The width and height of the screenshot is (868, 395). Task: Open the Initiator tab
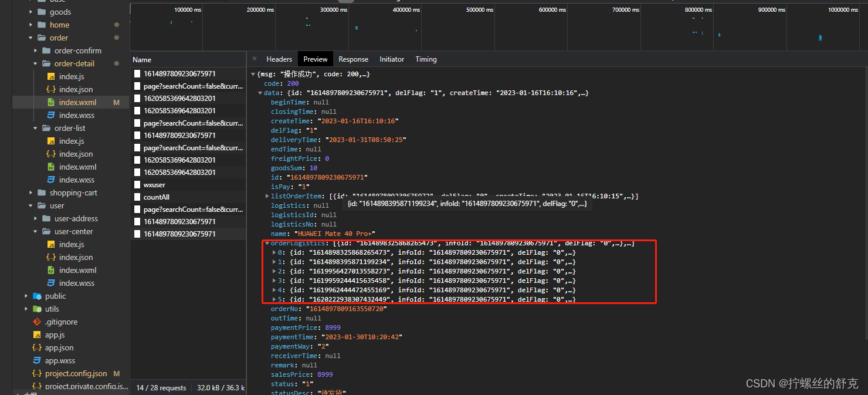click(392, 59)
